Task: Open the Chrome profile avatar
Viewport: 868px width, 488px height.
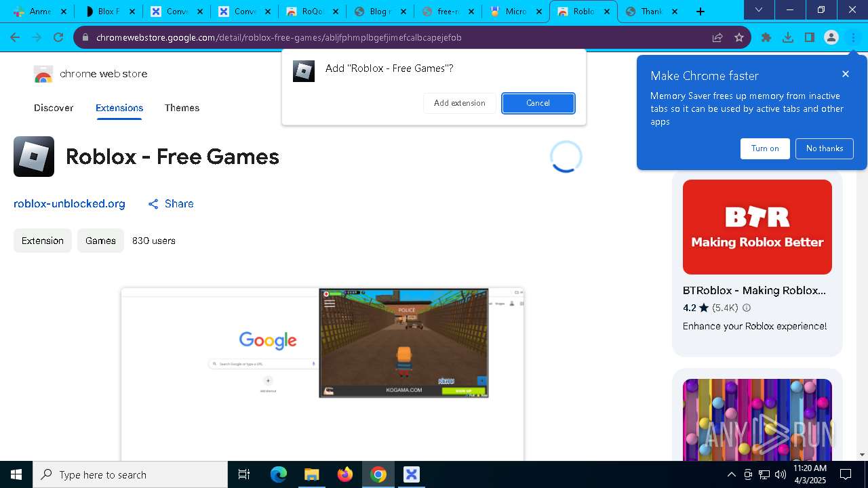Action: 831,37
